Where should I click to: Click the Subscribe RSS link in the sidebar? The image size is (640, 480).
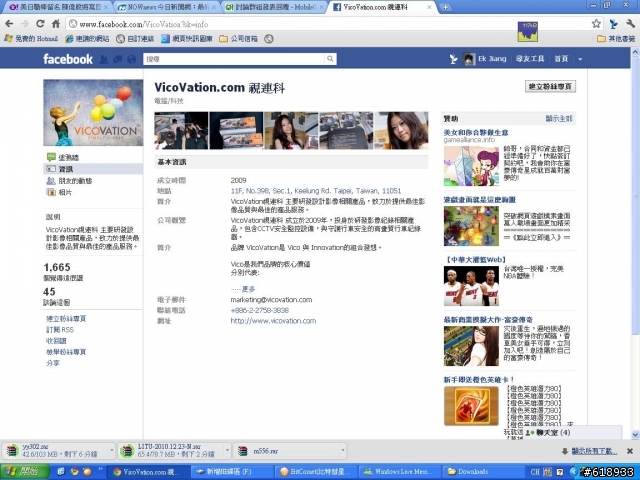click(60, 329)
